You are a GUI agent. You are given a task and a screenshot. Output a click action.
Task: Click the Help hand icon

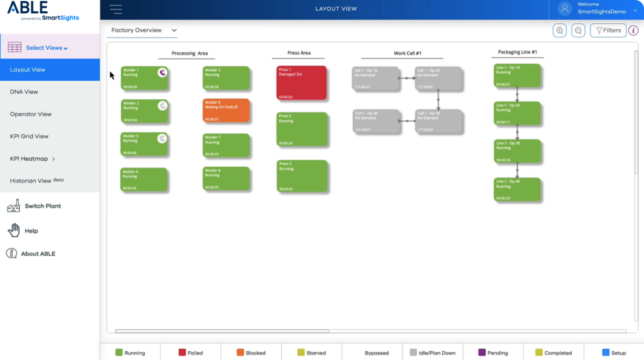pos(13,230)
